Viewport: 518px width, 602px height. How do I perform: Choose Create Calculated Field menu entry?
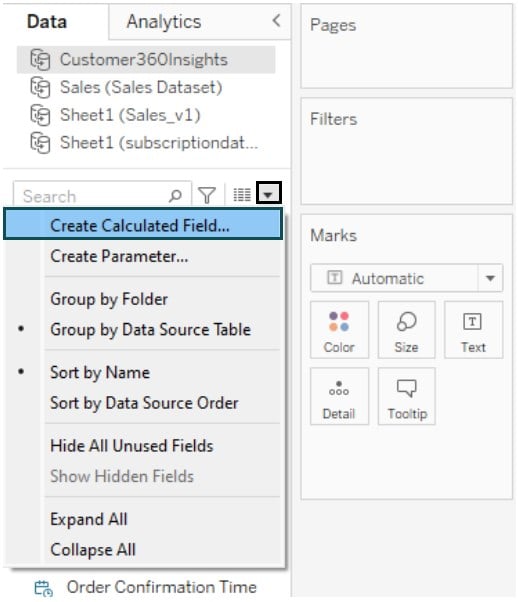(143, 225)
